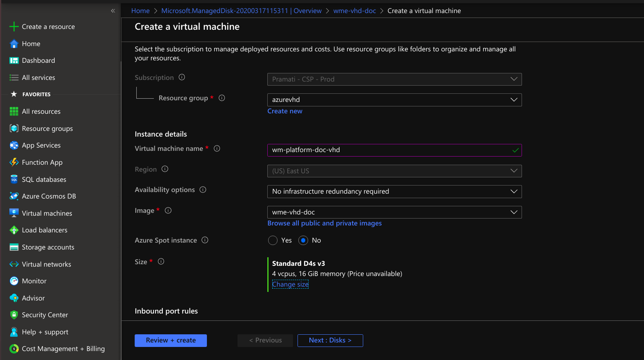
Task: Select Yes for Azure Spot instance
Action: click(273, 241)
